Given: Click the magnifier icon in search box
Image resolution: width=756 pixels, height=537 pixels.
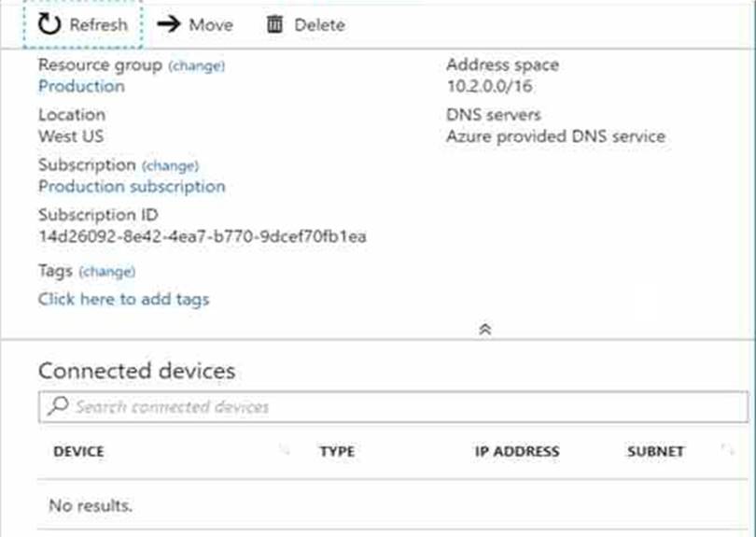Looking at the screenshot, I should click(59, 406).
